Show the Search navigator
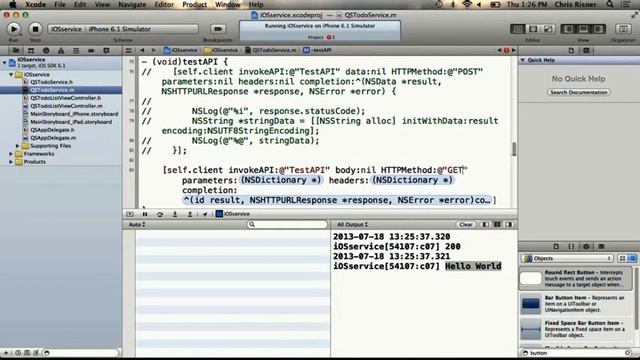The width and height of the screenshot is (640, 360). (x=46, y=51)
